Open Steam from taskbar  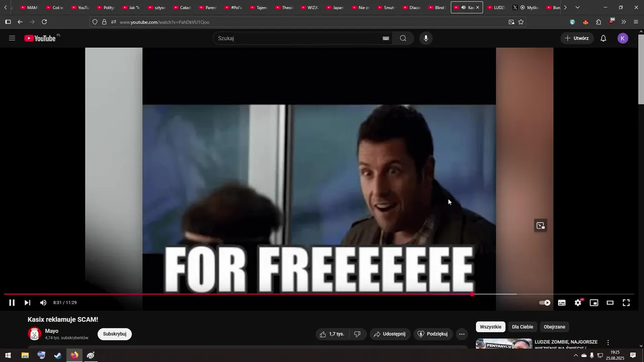click(58, 355)
